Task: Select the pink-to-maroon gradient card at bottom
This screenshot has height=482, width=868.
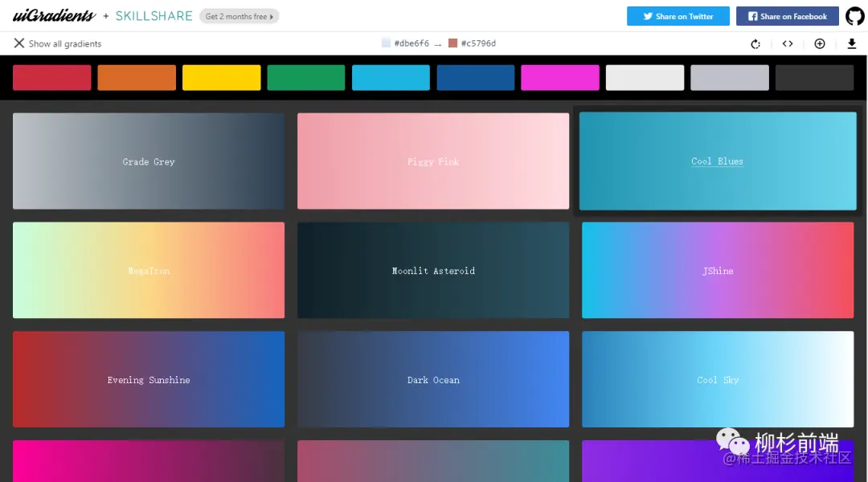Action: pyautogui.click(x=149, y=461)
